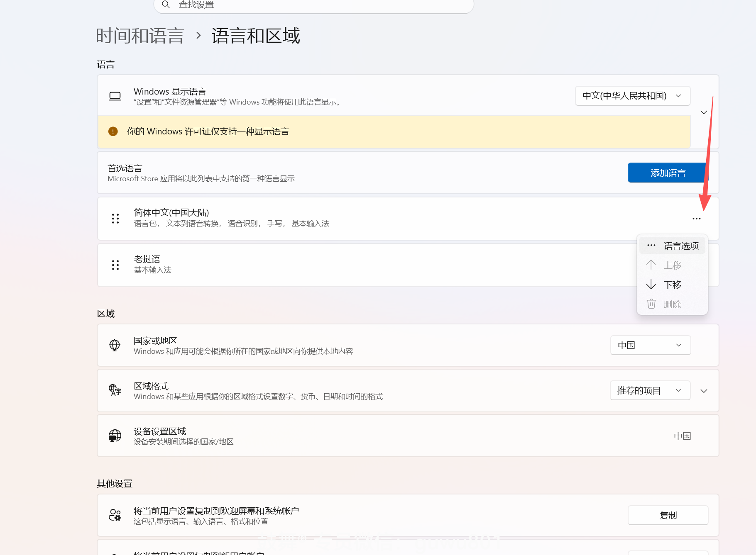The height and width of the screenshot is (555, 756).
Task: Click the 语言和区域 page title
Action: click(x=256, y=36)
